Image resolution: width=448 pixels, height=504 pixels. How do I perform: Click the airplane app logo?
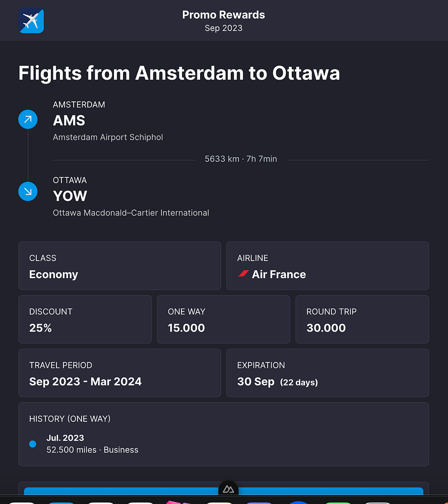coord(31,21)
